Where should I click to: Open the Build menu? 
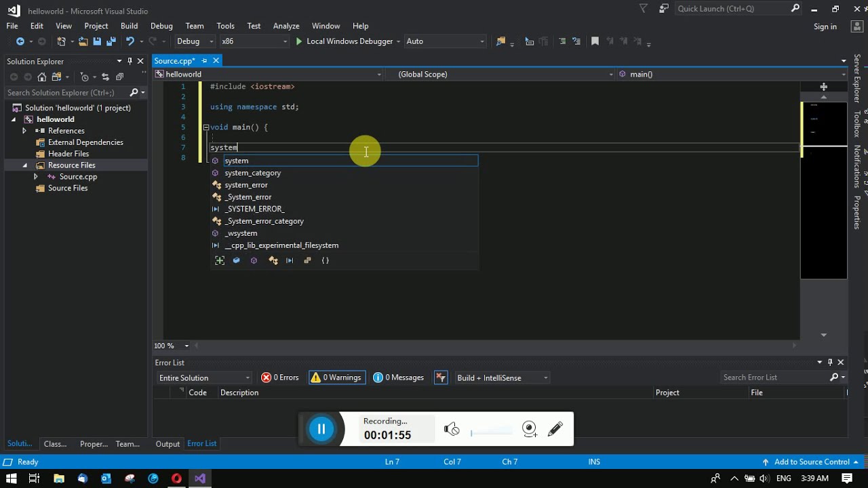(x=129, y=26)
